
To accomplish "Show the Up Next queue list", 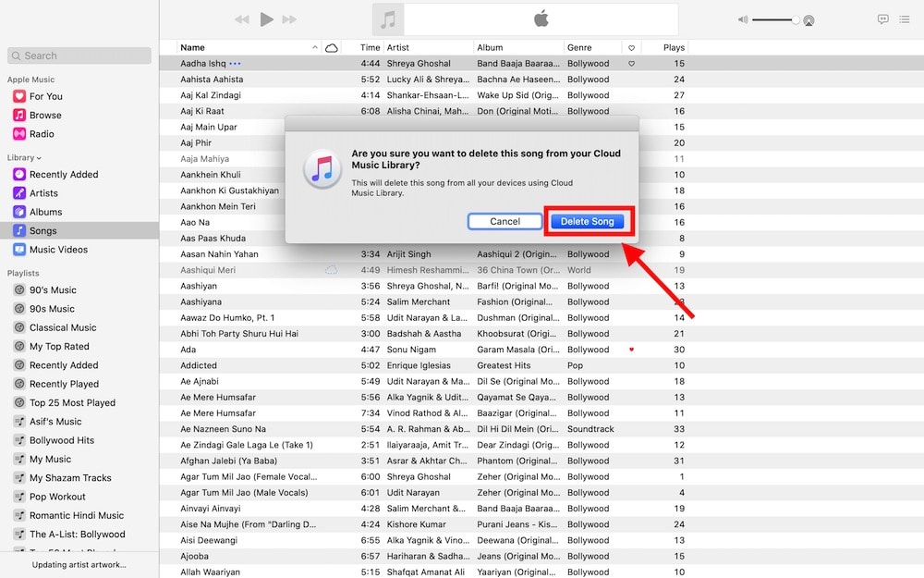I will [x=904, y=18].
